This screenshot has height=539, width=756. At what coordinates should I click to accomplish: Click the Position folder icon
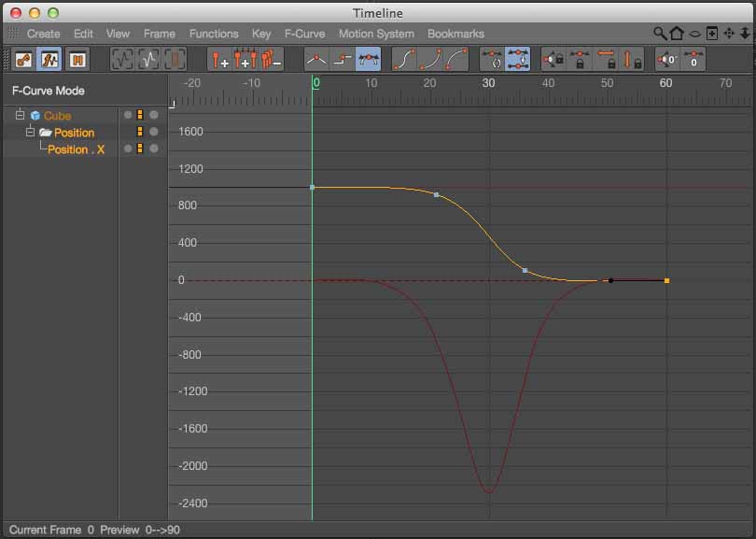pyautogui.click(x=46, y=133)
